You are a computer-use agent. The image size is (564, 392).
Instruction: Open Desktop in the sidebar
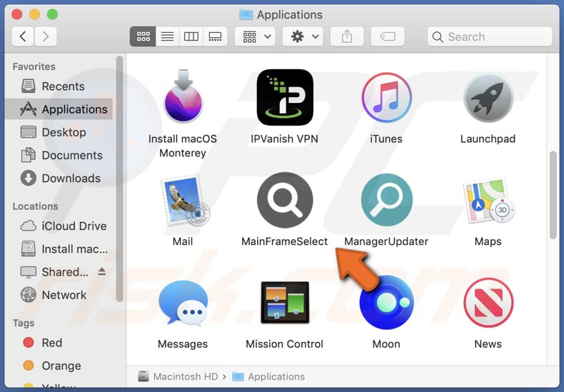pyautogui.click(x=59, y=132)
